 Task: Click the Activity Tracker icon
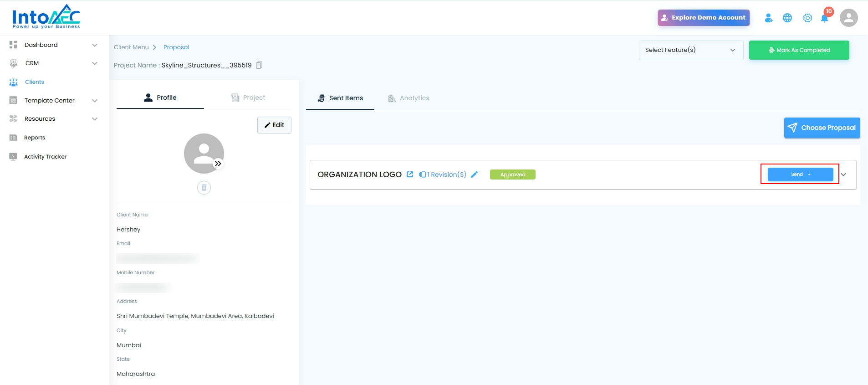click(13, 156)
